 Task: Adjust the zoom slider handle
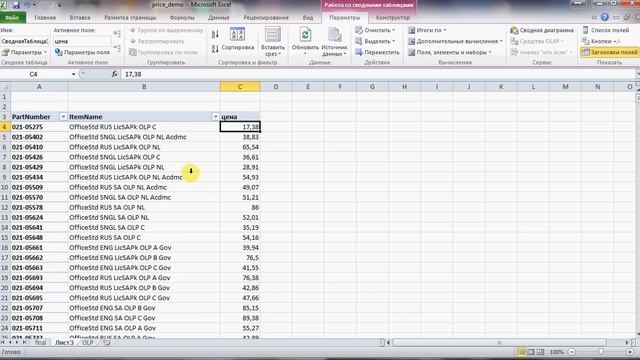pyautogui.click(x=601, y=351)
